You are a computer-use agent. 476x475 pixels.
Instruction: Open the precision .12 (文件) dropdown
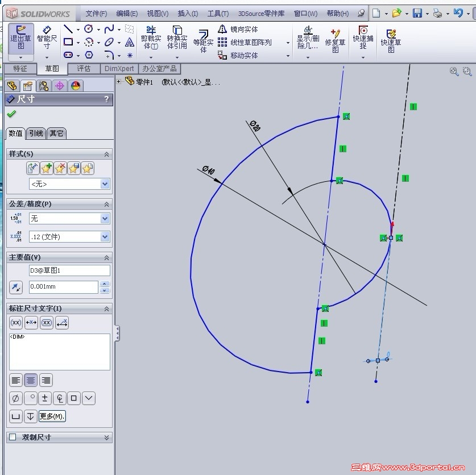(x=105, y=236)
